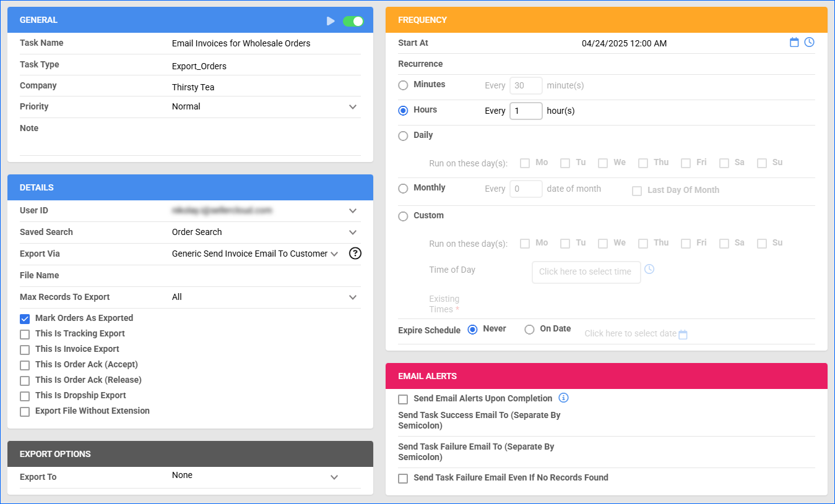This screenshot has height=504, width=835.
Task: Click the EMAIL ALERTS panel header
Action: 607,376
